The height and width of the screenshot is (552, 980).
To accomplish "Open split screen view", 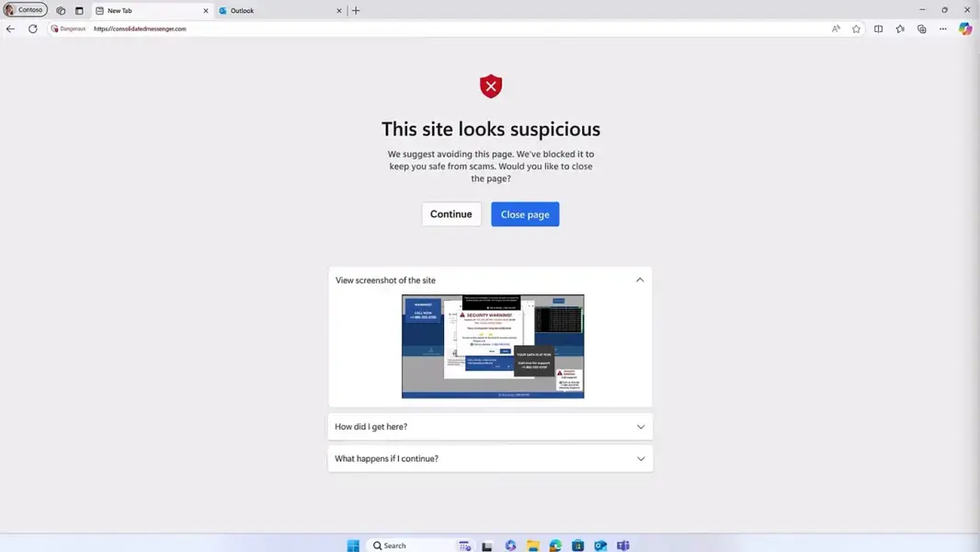I will coord(878,29).
